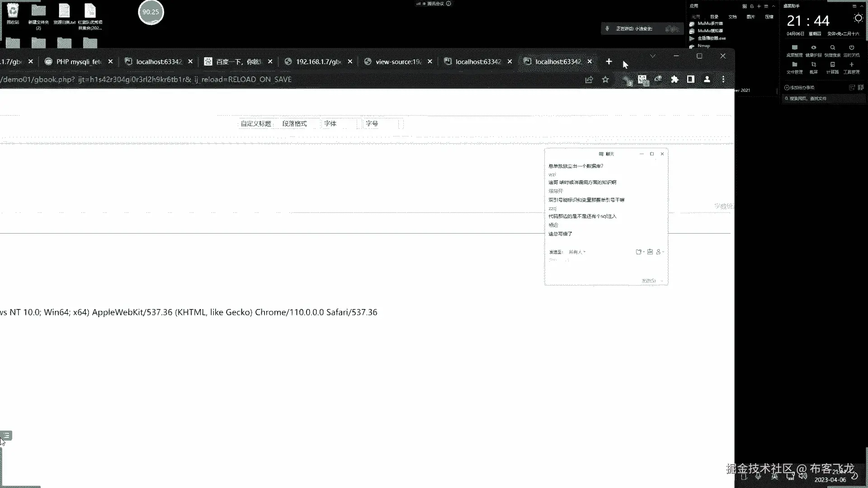868x488 pixels.
Task: Open Chrome three-dot menu
Action: tap(723, 80)
